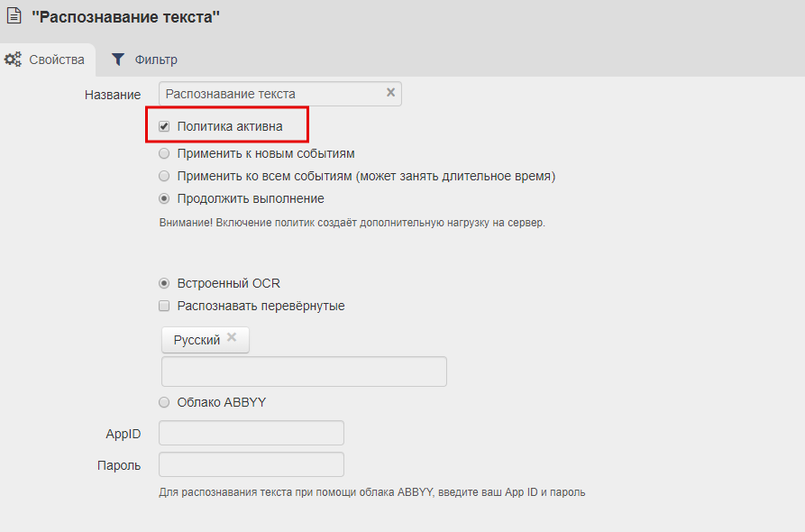Choose Облако ABBYY recognition option
This screenshot has width=805, height=532.
pos(164,402)
